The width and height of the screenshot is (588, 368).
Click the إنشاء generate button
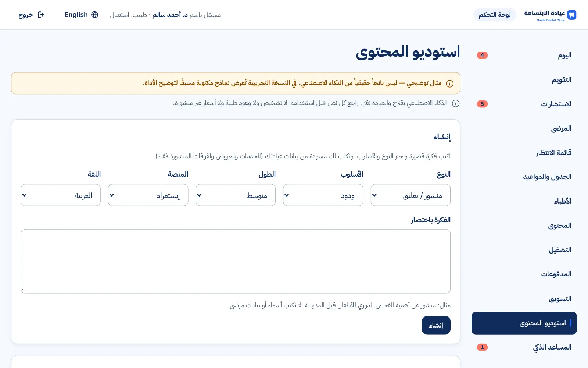point(436,325)
